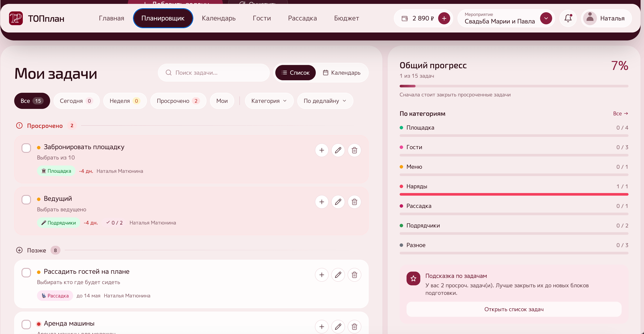Filter by Просрочено tasks
The height and width of the screenshot is (334, 644).
click(x=178, y=101)
